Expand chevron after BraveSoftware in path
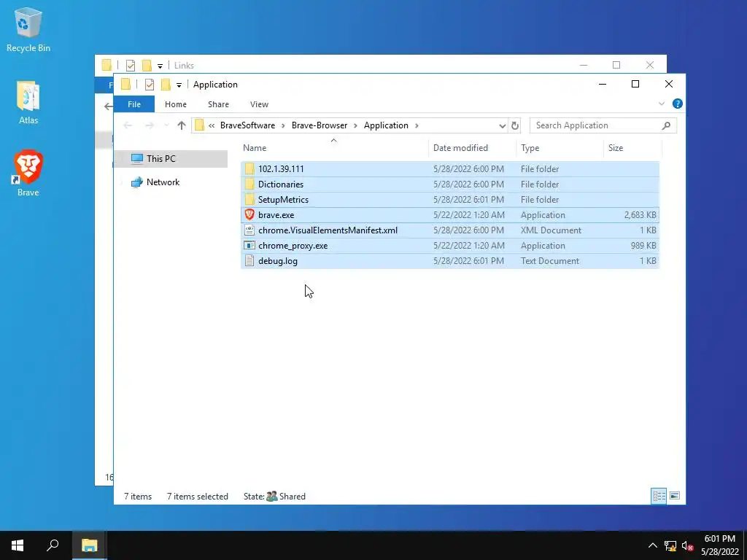 pos(283,125)
